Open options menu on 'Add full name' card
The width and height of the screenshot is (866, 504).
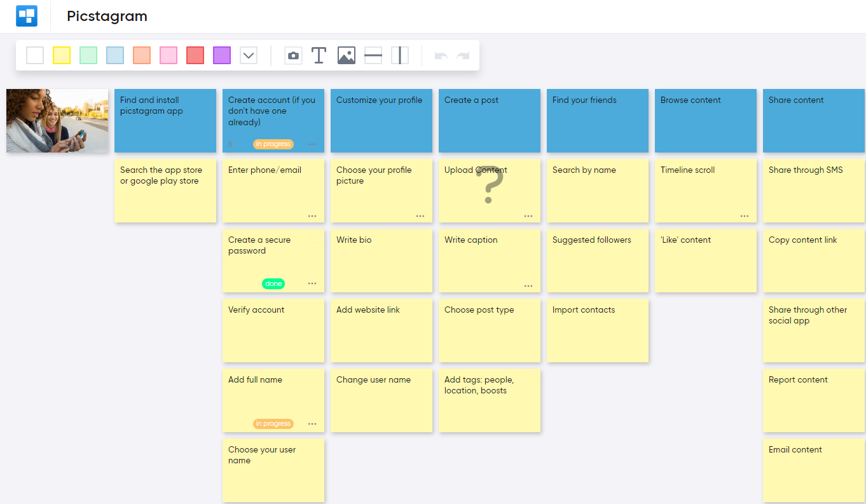coord(312,424)
